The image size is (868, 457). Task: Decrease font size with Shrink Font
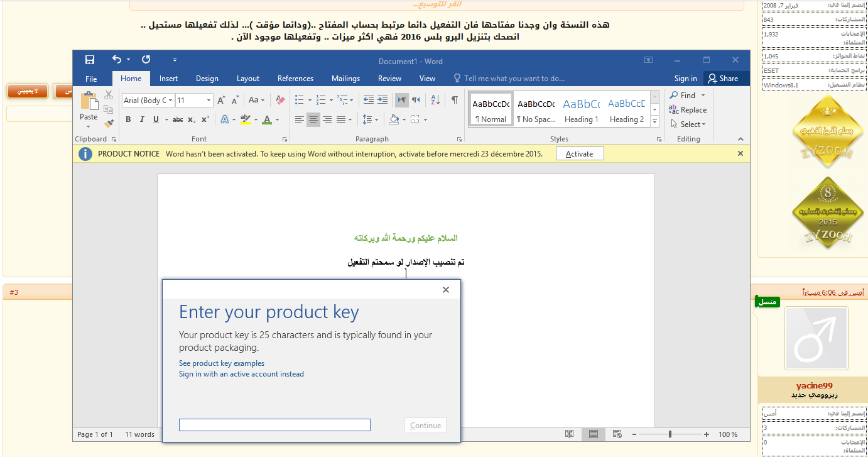tap(235, 100)
